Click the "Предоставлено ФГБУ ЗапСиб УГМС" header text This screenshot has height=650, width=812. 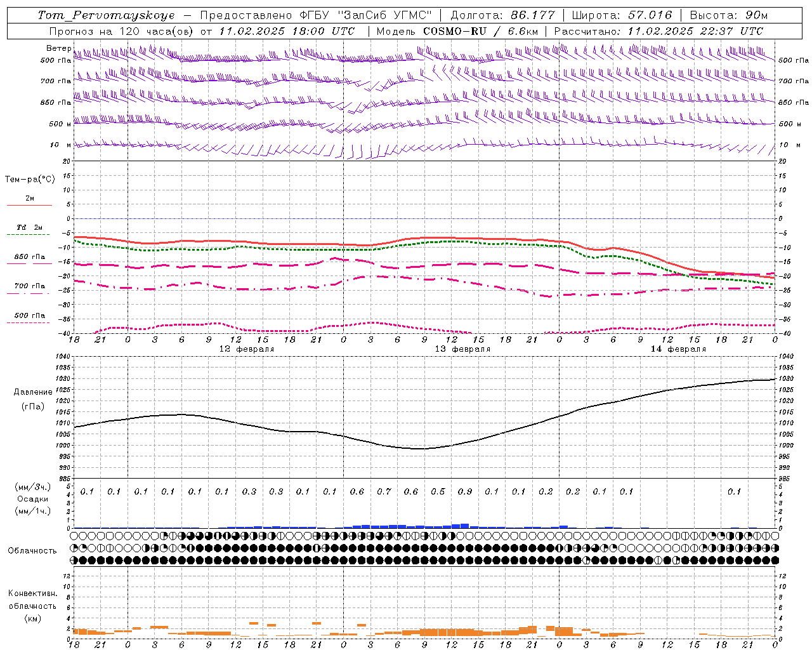coord(317,15)
